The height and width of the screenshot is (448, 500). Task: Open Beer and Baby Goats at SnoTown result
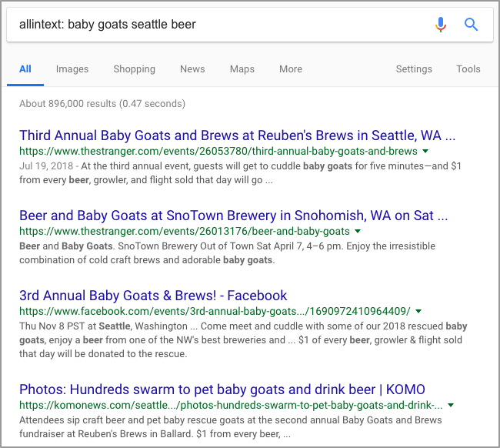pyautogui.click(x=233, y=216)
